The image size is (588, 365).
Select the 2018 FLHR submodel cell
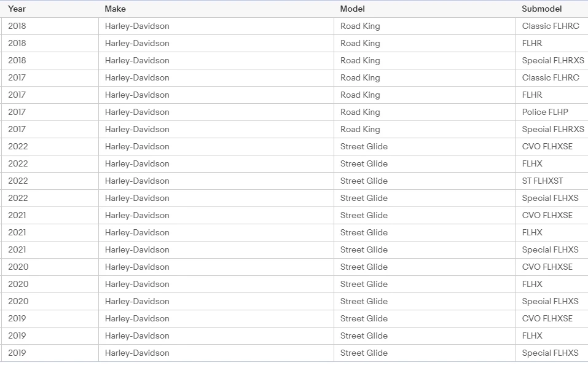(552, 43)
